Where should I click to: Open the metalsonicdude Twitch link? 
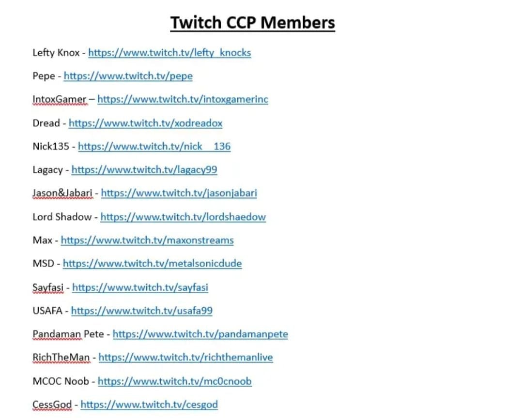pos(152,264)
